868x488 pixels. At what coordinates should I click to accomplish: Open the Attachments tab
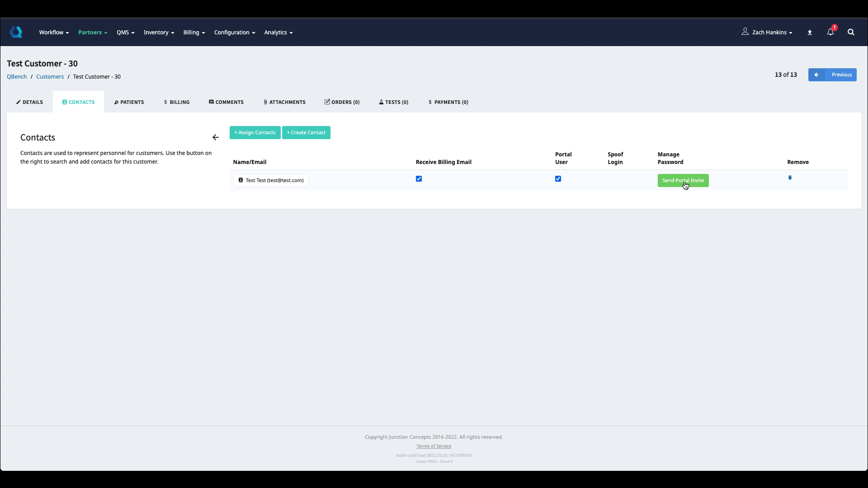[x=284, y=102]
